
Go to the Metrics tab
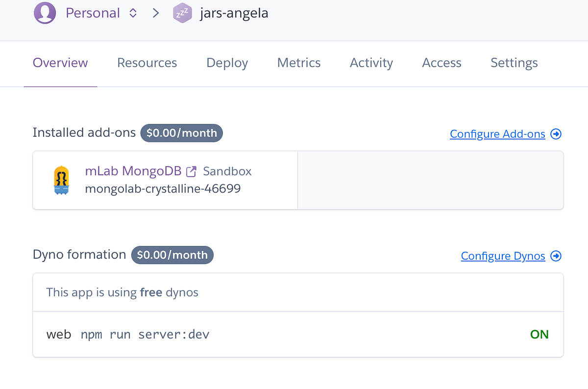coord(298,63)
